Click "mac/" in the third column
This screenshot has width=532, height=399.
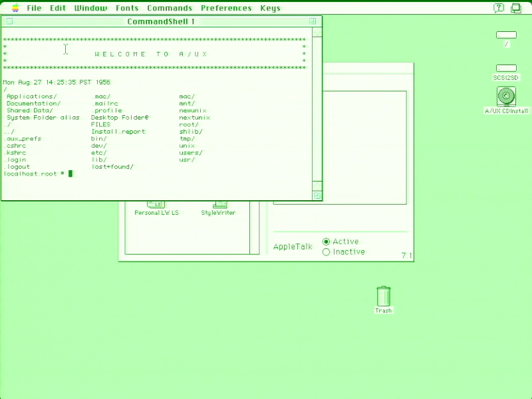pyautogui.click(x=187, y=96)
